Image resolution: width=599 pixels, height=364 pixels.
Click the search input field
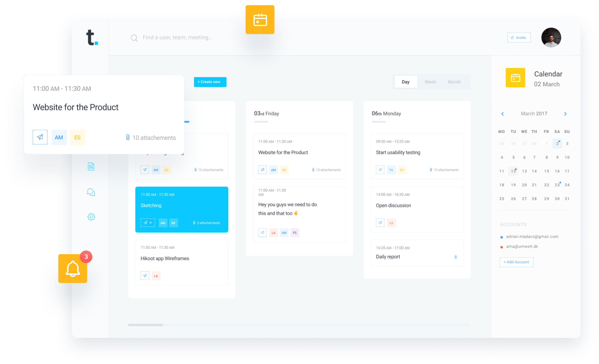point(177,38)
